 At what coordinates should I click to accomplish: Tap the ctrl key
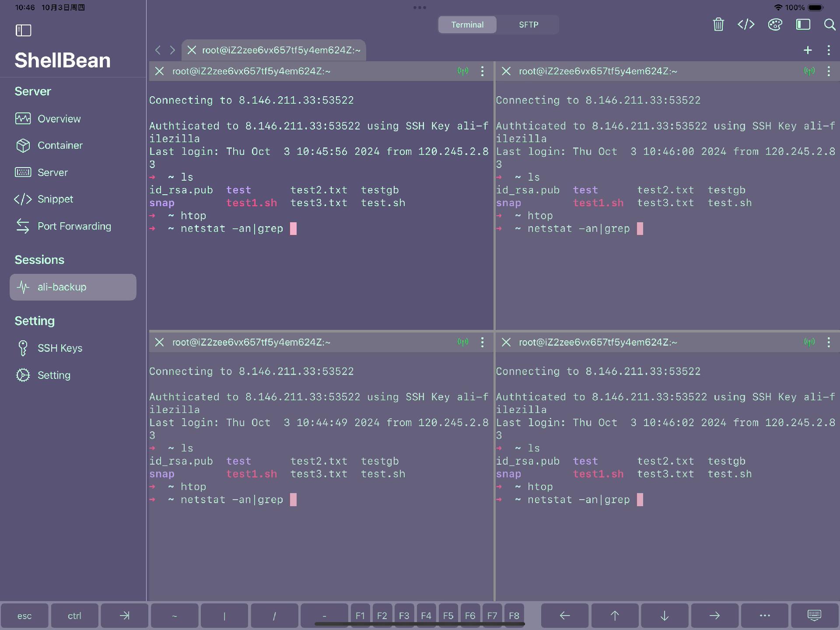coord(74,616)
